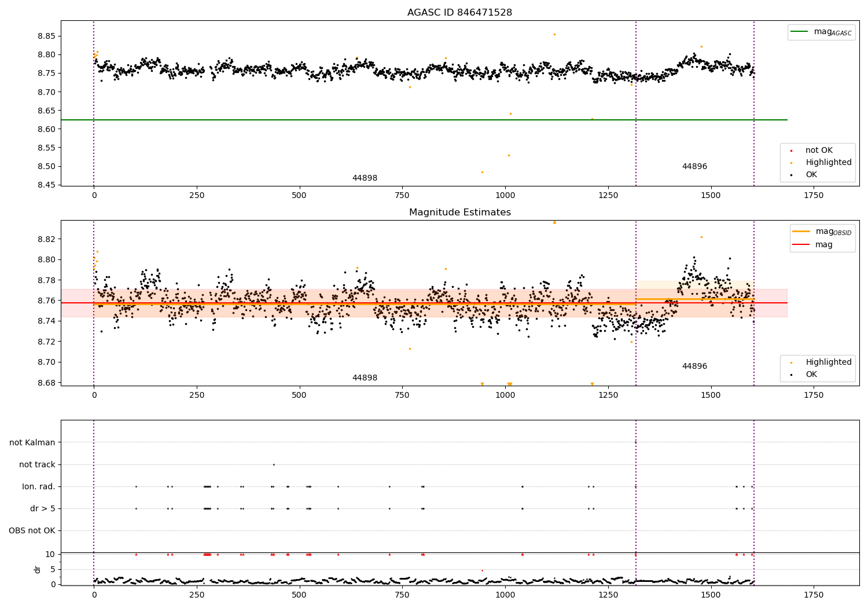Click the plot title 'AGASC ID 846471528'
This screenshot has width=868, height=608.
click(459, 13)
